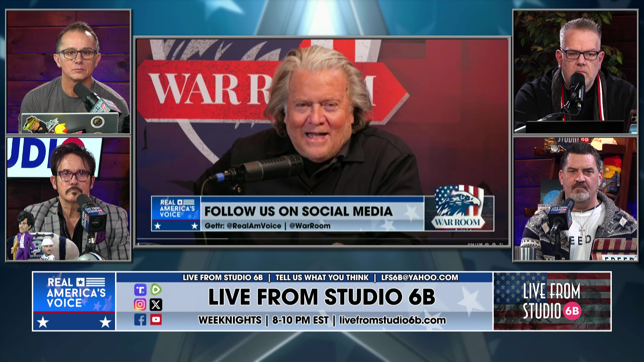Click the red YouTube icon
This screenshot has width=644, height=362.
pyautogui.click(x=156, y=320)
